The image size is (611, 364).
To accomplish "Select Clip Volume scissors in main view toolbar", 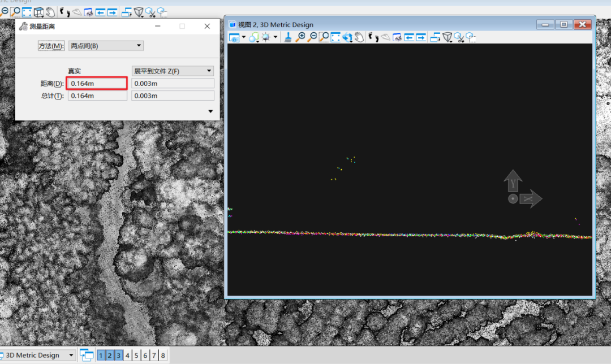I will pos(150,12).
